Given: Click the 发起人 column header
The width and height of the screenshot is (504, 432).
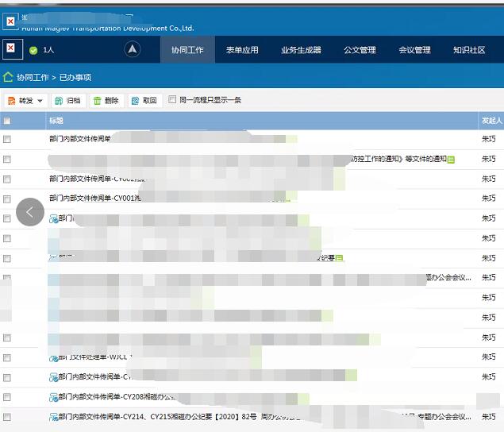Looking at the screenshot, I should pos(492,121).
